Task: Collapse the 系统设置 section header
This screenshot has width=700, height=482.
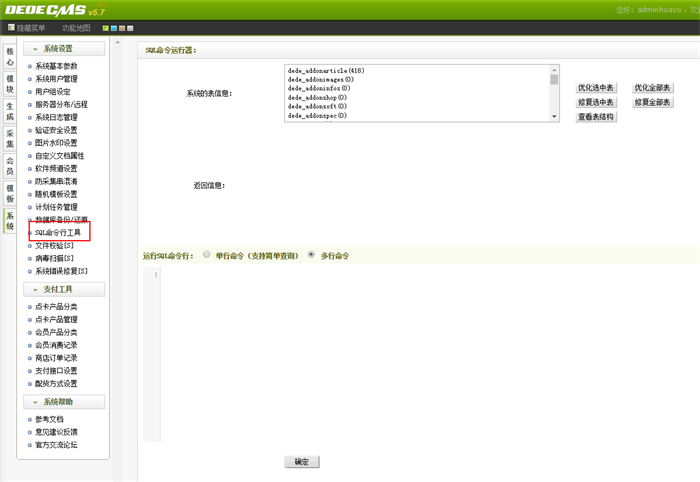Action: pos(64,49)
